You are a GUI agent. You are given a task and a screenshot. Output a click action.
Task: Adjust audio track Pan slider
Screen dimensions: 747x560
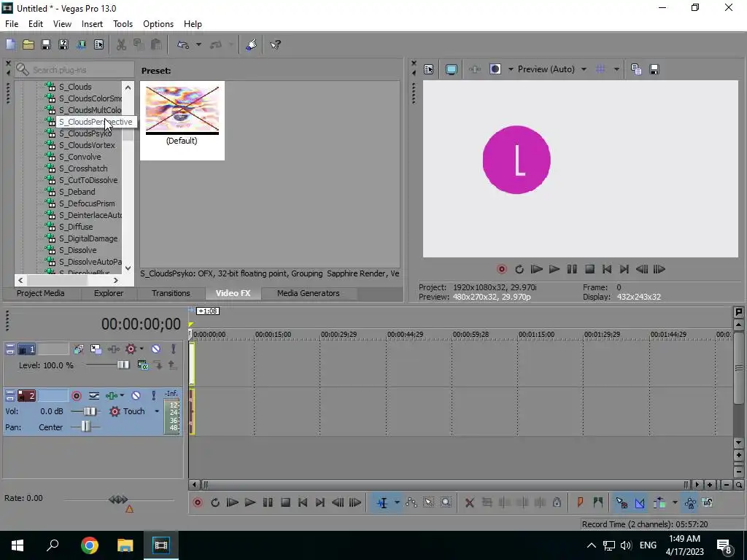pos(85,427)
